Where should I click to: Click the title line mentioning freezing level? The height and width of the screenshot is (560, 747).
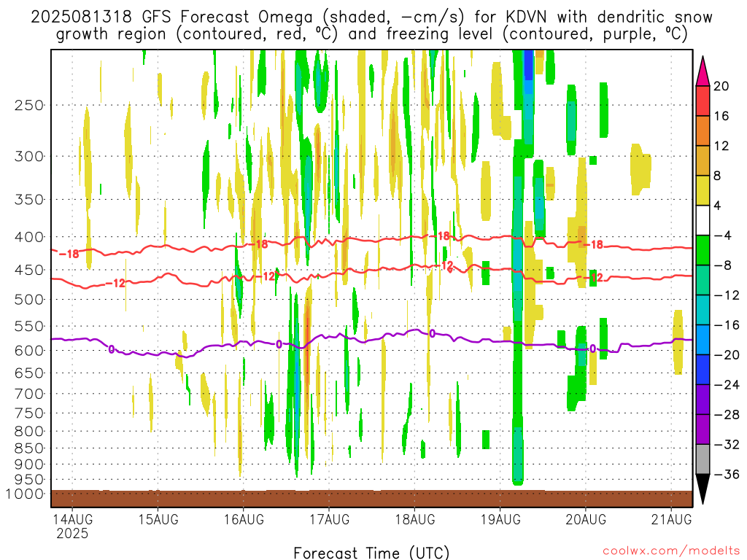pyautogui.click(x=371, y=34)
